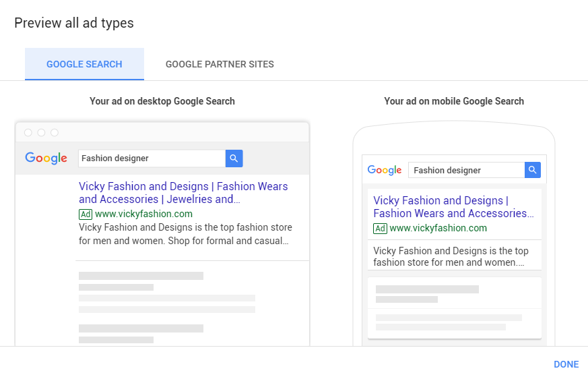Click the desktop ad description text
588x377 pixels.
click(185, 234)
